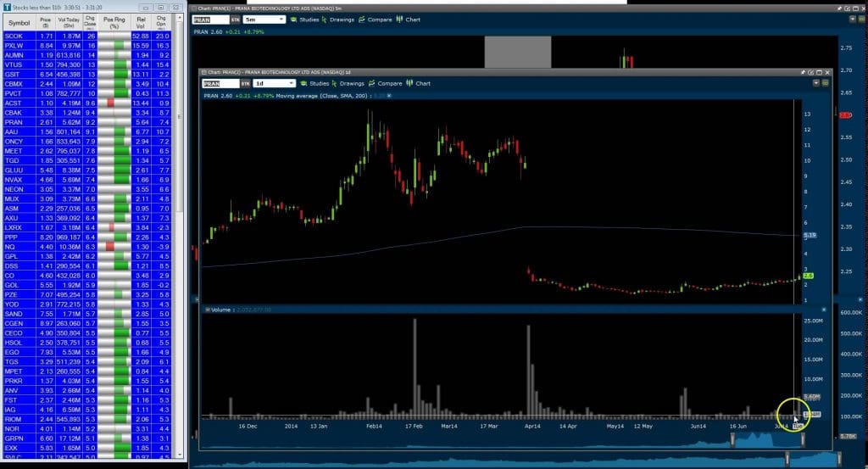Screen dimensions: 868x469
Task: Collapse the Volume panel via its expander
Action: click(207, 310)
